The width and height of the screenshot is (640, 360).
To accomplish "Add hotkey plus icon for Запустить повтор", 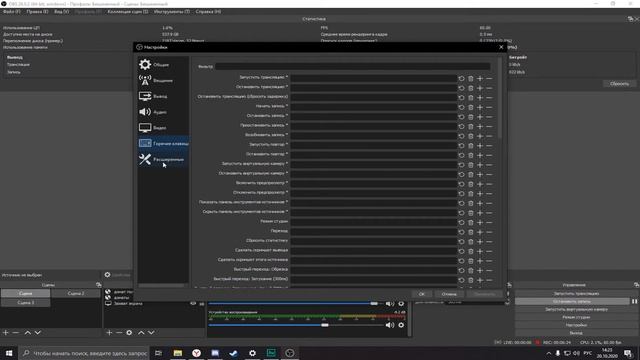I will [x=480, y=145].
